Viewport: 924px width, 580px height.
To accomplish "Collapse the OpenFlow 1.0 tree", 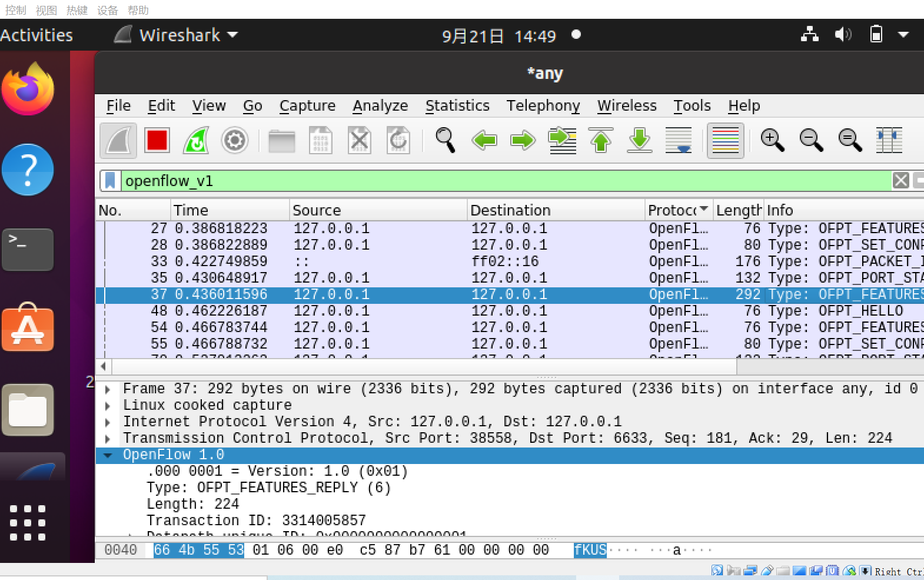I will point(108,455).
